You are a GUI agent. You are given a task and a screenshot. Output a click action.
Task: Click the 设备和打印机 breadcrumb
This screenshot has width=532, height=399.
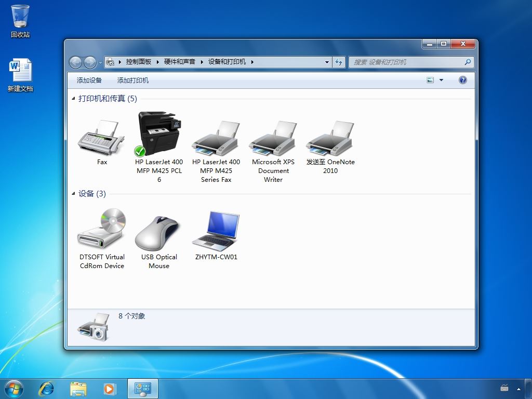[x=227, y=62]
